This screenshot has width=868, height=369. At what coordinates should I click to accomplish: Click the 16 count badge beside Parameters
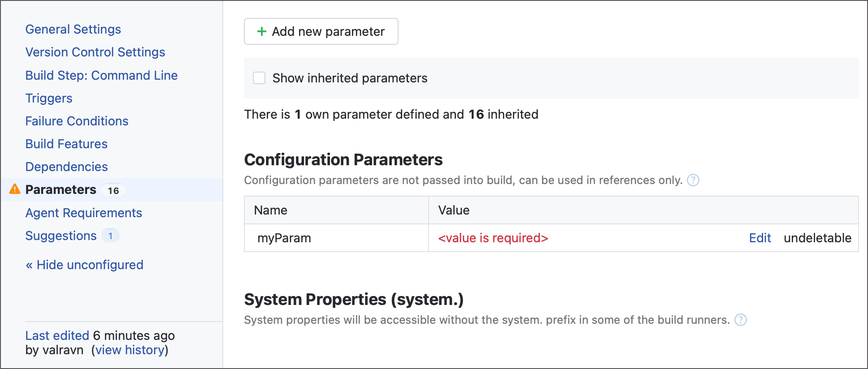[113, 190]
